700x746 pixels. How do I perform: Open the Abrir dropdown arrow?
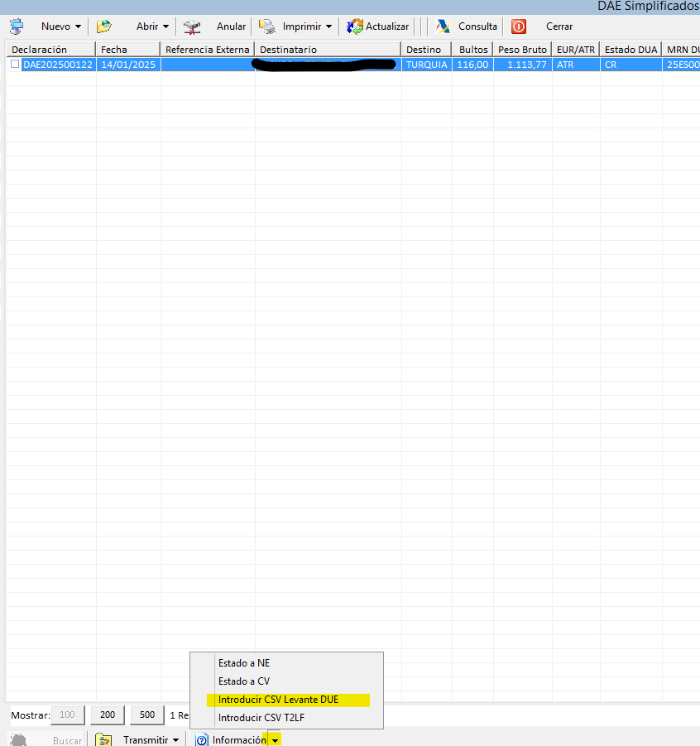(x=165, y=26)
